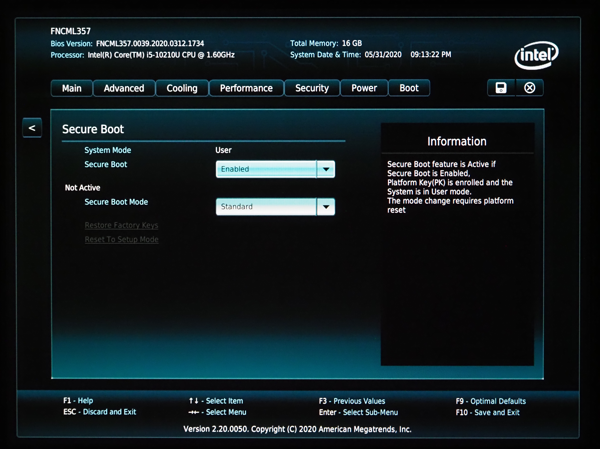Click the save floppy disk icon
Viewport: 600px width, 449px height.
click(x=501, y=88)
